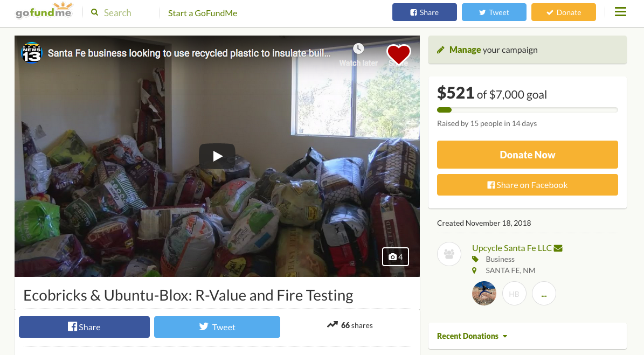Click the HB team member avatar
This screenshot has width=644, height=355.
pos(514,294)
